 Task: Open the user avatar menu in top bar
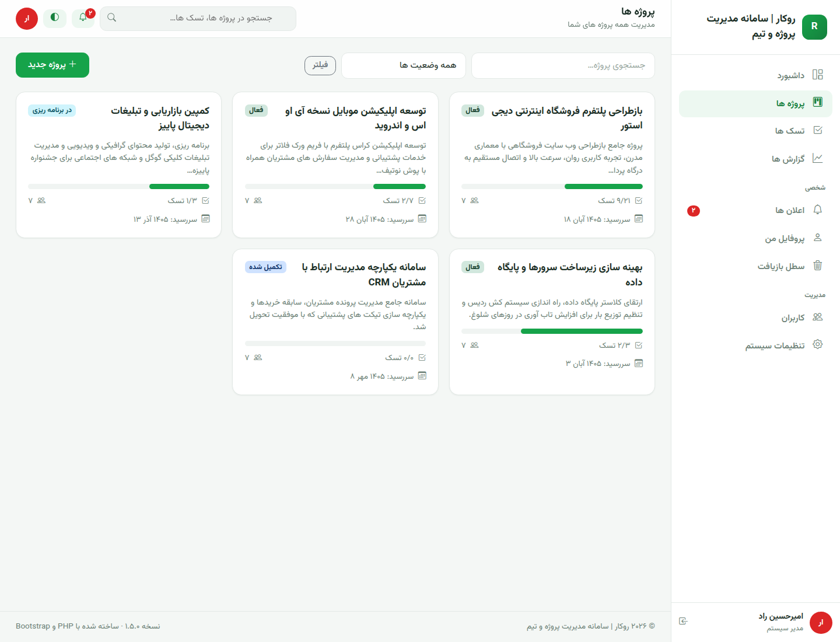27,19
